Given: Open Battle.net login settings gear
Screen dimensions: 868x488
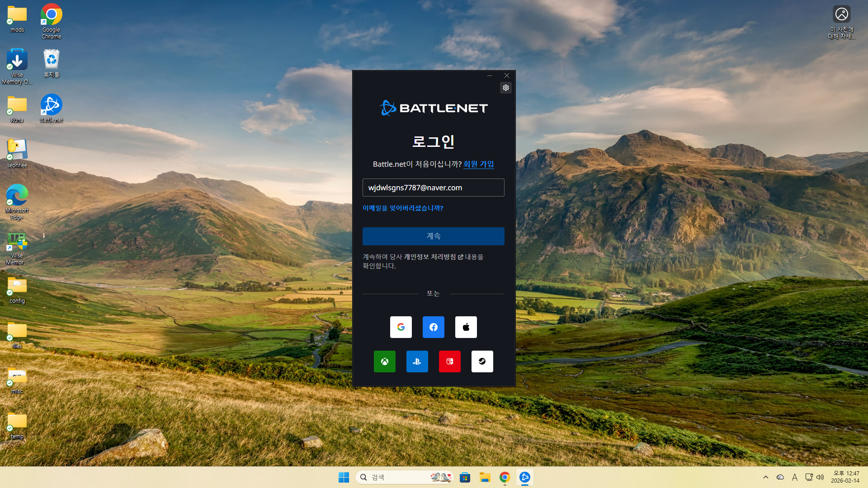Looking at the screenshot, I should [x=506, y=88].
